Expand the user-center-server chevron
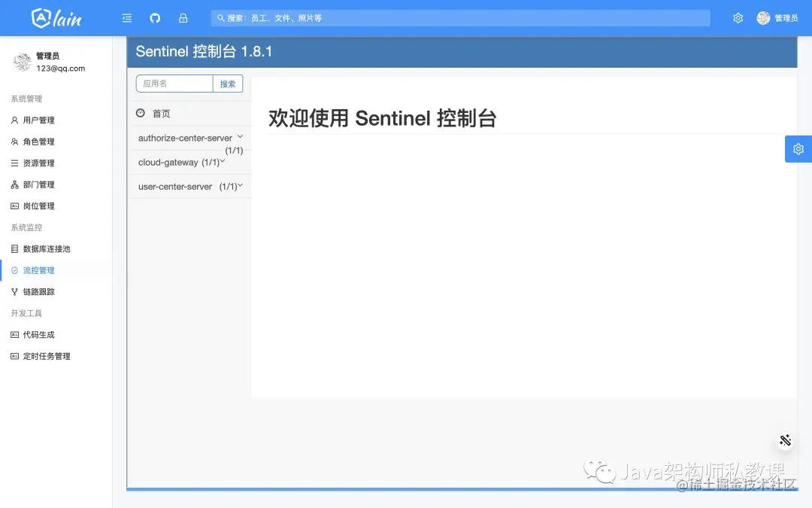The height and width of the screenshot is (508, 812). click(241, 185)
